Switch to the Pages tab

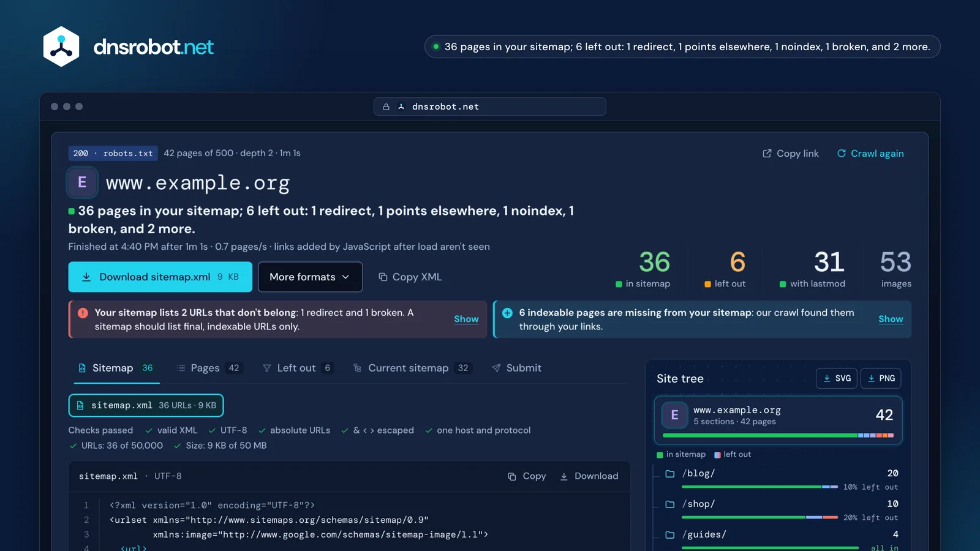point(209,368)
